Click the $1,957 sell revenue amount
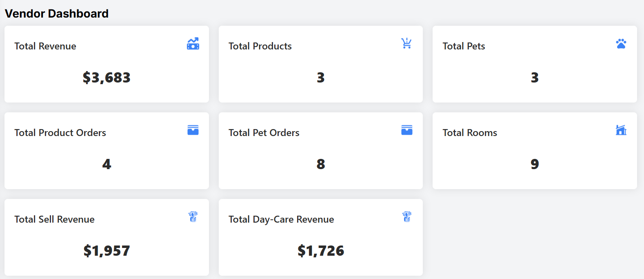This screenshot has height=279, width=644. [107, 251]
